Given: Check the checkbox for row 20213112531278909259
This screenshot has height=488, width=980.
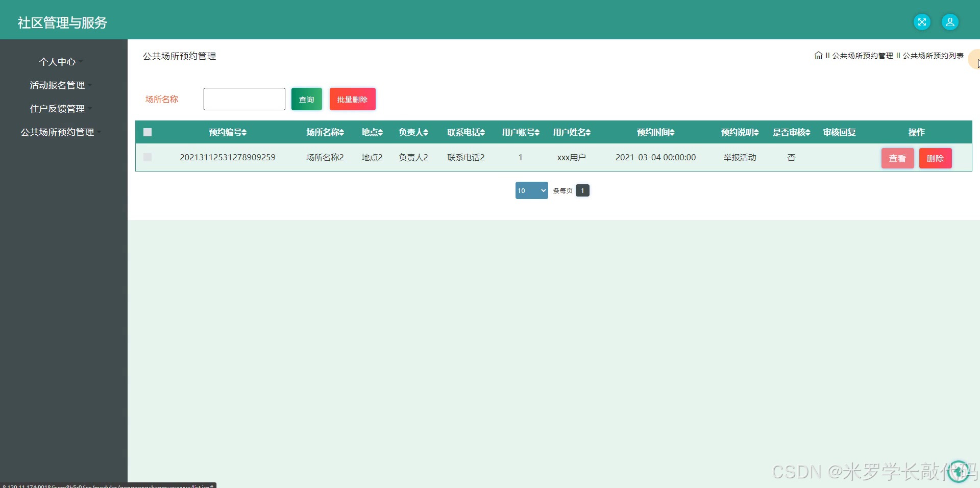Looking at the screenshot, I should [x=148, y=157].
